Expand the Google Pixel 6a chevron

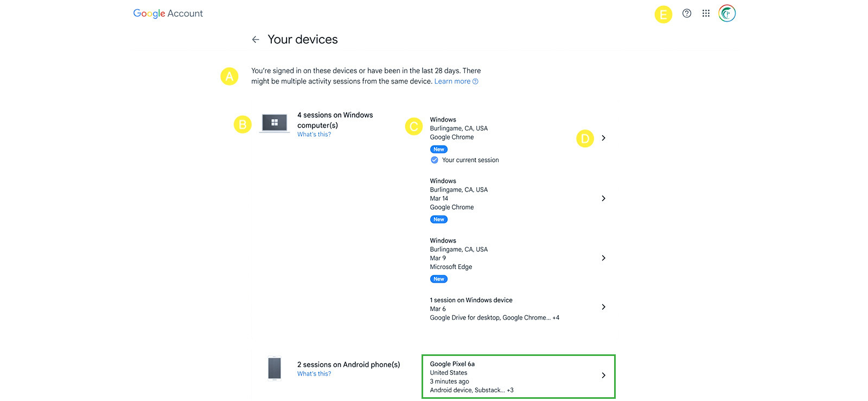click(603, 375)
